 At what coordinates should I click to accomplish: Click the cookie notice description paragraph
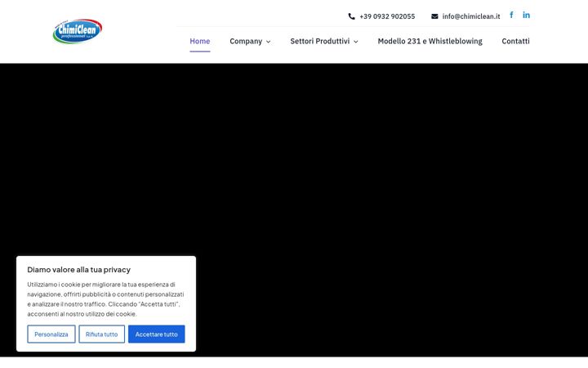click(x=105, y=299)
